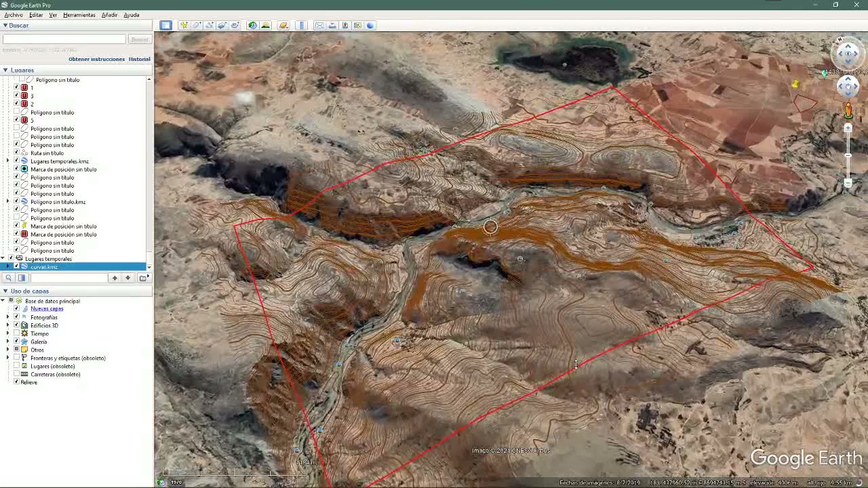
Task: Uncheck the Relieve layer checkbox
Action: (16, 382)
